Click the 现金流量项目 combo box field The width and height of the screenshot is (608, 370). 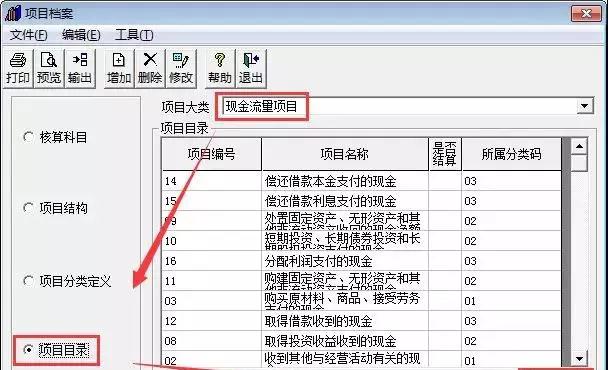tap(408, 106)
